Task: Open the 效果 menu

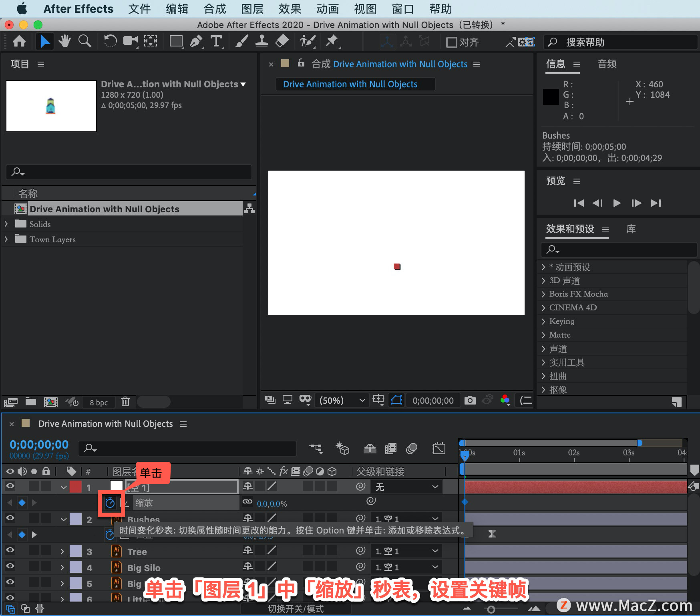Action: 290,9
